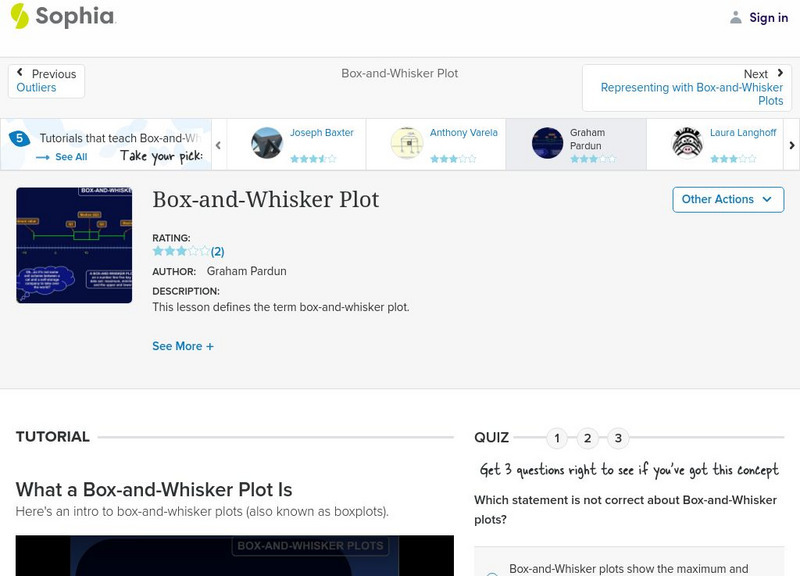Click the tutorial star rating under RATING
Screen dimensions: 800x576
[x=181, y=251]
